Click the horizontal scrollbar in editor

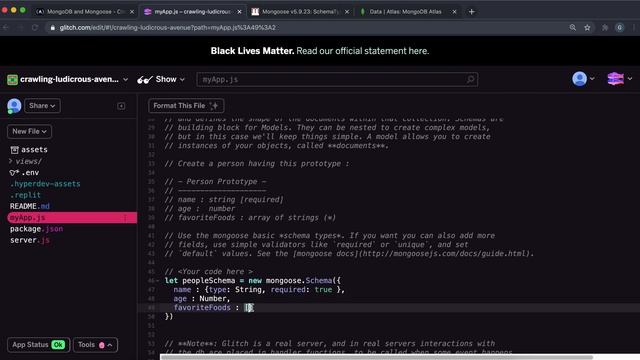click(377, 357)
